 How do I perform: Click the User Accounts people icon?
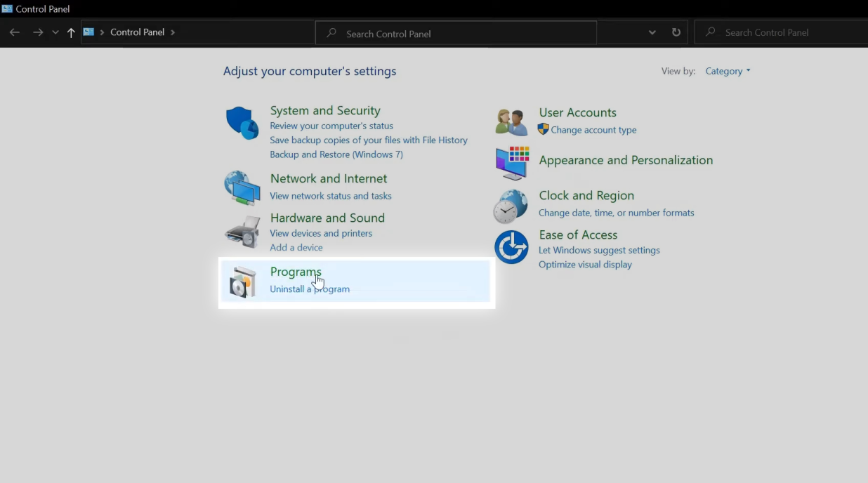pyautogui.click(x=511, y=120)
